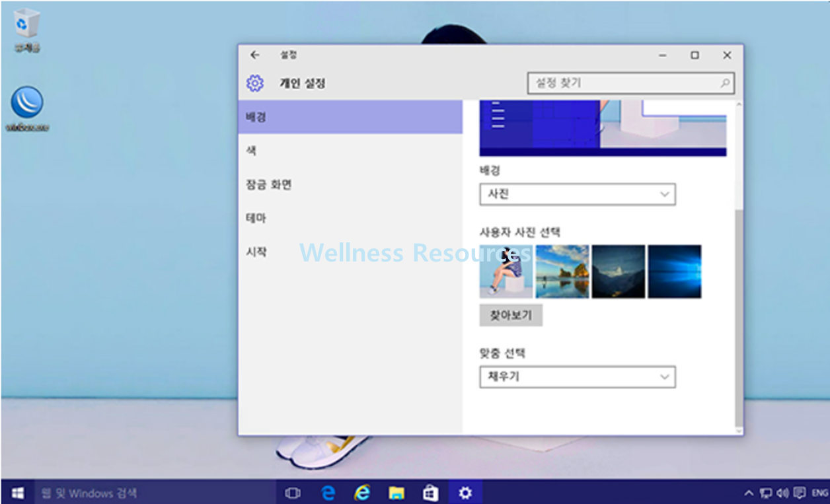Go back using the Settings back arrow
The width and height of the screenshot is (830, 504).
pos(255,55)
